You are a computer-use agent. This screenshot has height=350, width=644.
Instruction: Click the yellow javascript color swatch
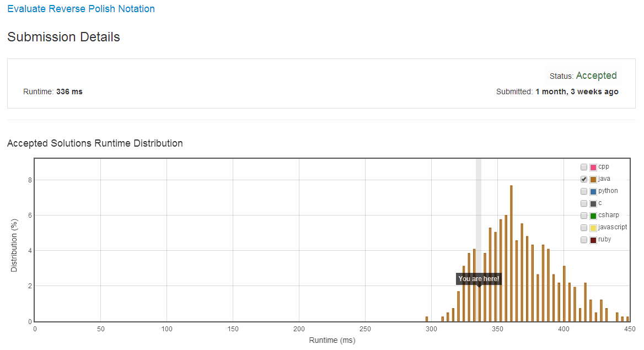(x=593, y=228)
